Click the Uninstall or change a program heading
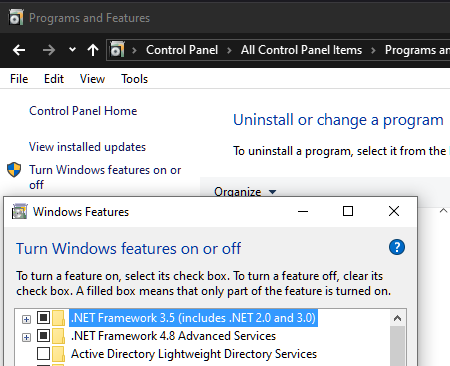 pyautogui.click(x=338, y=120)
